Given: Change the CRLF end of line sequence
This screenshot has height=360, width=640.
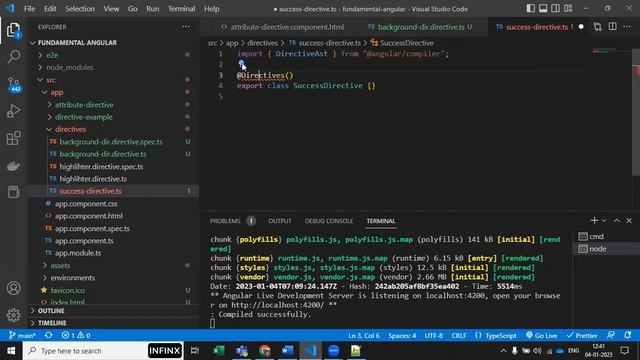Looking at the screenshot, I should pos(459,336).
